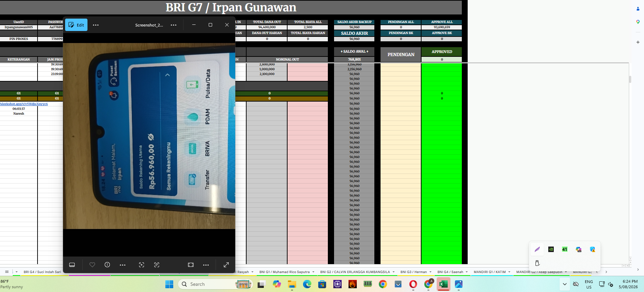The width and height of the screenshot is (644, 292).
Task: Select the Irpangunawan005 UserID cell
Action: (x=19, y=27)
